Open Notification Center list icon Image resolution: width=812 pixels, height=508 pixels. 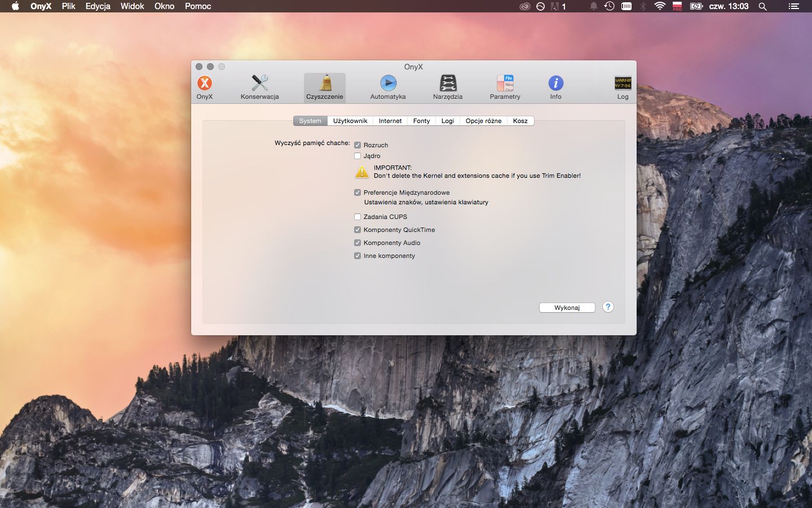click(793, 6)
